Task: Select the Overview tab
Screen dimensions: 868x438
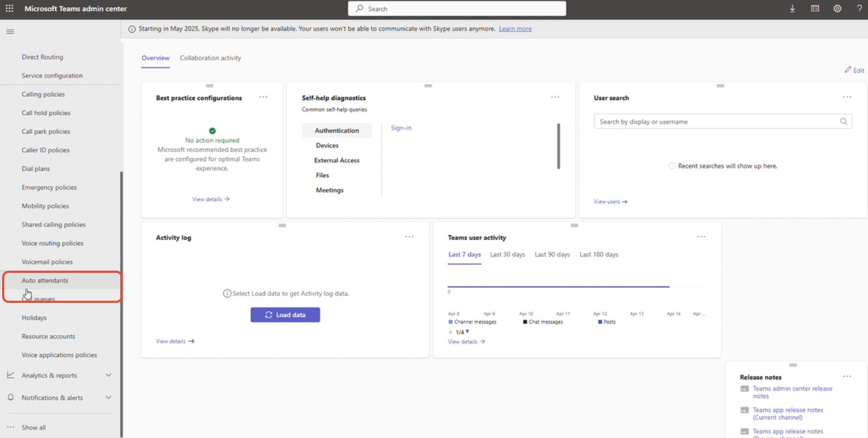Action: tap(155, 58)
